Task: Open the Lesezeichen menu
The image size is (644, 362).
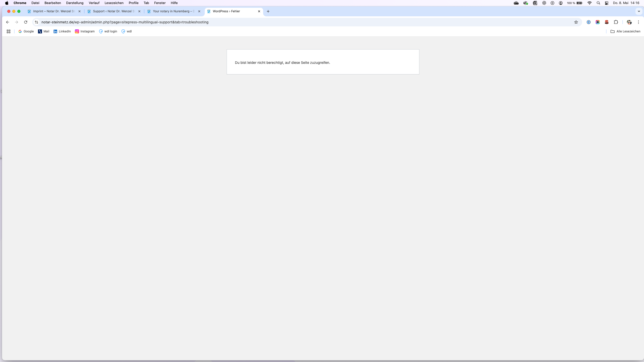Action: pos(114,3)
